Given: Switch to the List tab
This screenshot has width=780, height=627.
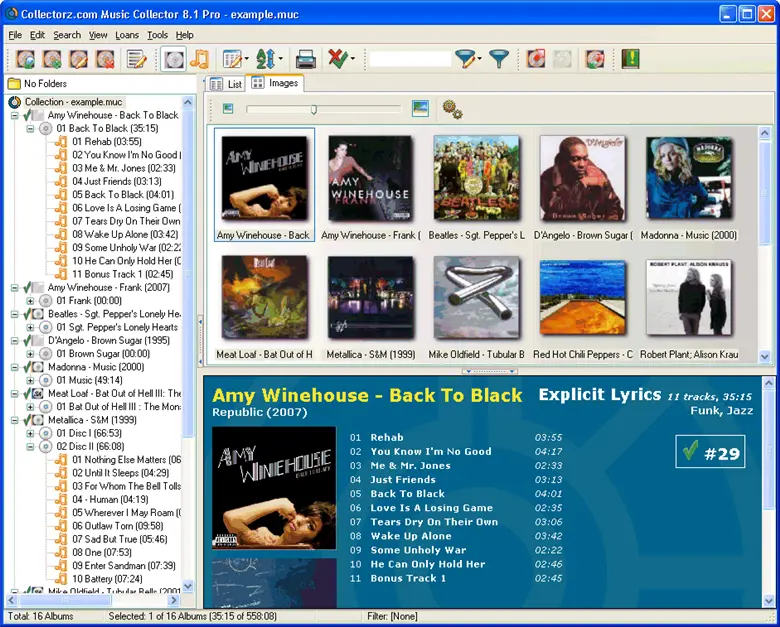Looking at the screenshot, I should [227, 84].
